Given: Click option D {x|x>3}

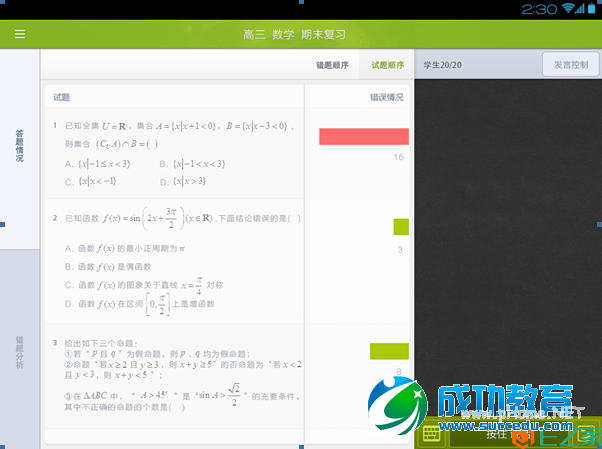Looking at the screenshot, I should [x=183, y=181].
